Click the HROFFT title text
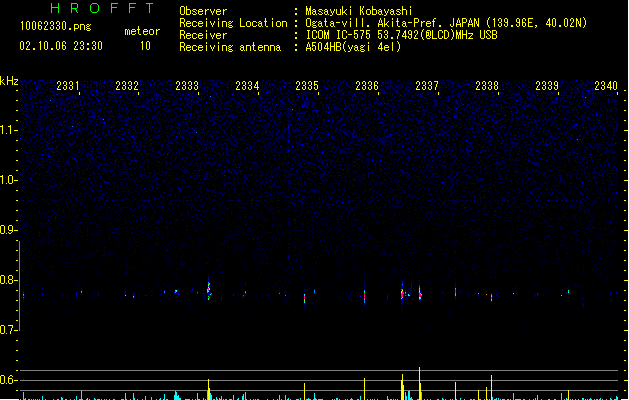The height and width of the screenshot is (400, 629). click(102, 8)
